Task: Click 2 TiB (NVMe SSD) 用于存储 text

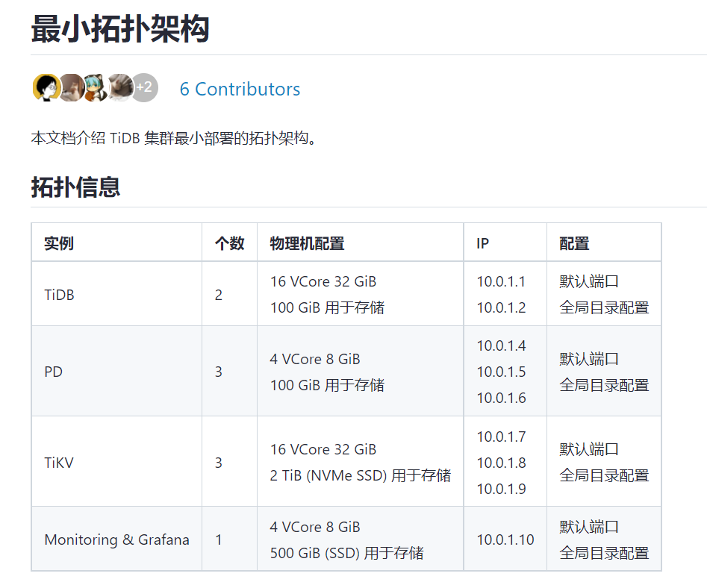Action: (x=361, y=475)
